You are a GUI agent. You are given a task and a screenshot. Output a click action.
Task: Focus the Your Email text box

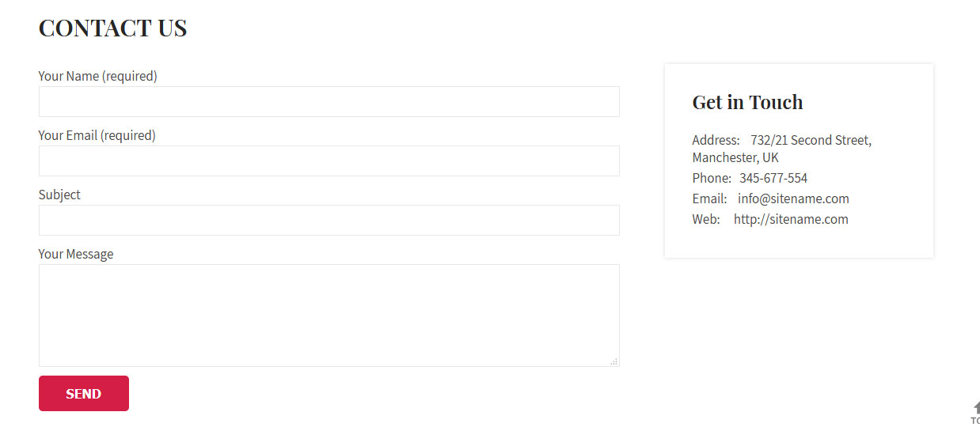coord(329,161)
